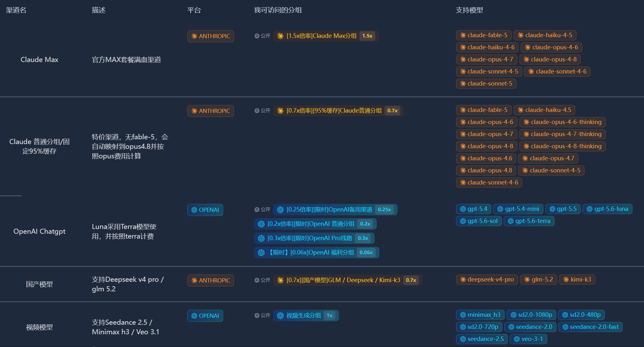Click the globe icon beside the GLM / Deepseek badge
Viewport: 644px width, 347px height.
[257, 280]
